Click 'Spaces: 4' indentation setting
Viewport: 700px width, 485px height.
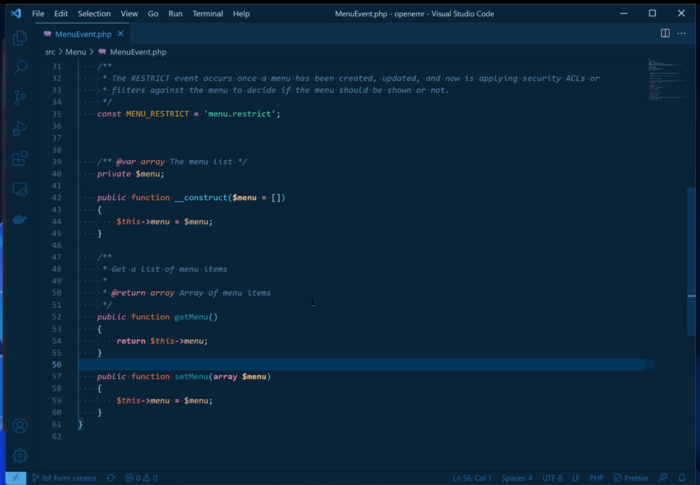coord(517,478)
